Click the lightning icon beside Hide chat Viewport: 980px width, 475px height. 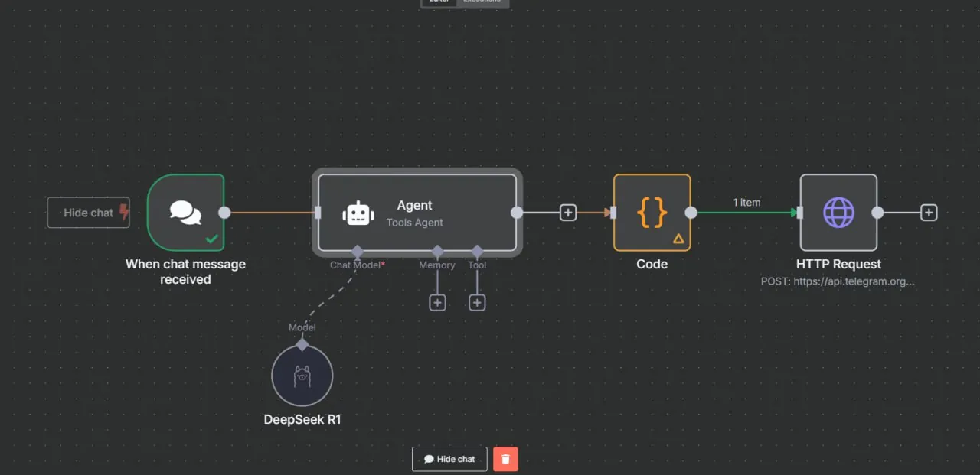click(x=124, y=213)
